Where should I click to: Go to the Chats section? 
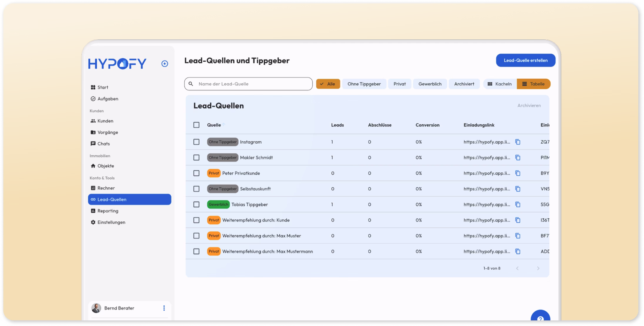click(103, 144)
